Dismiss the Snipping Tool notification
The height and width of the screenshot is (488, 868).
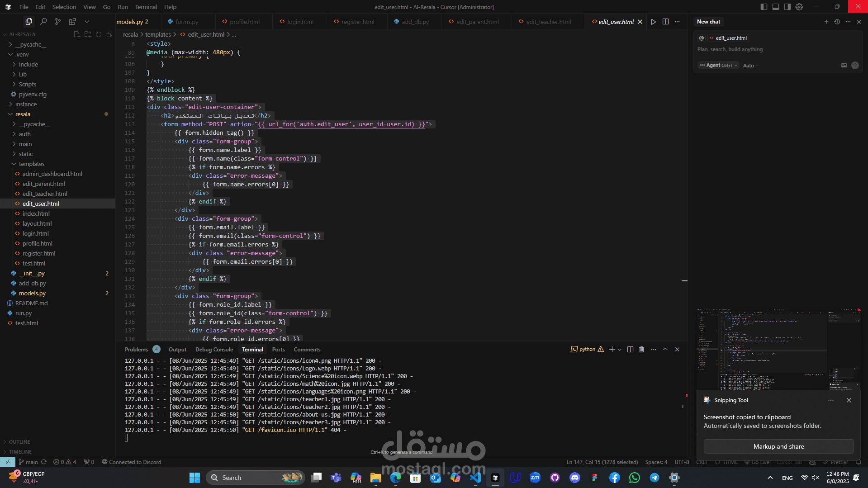(849, 400)
